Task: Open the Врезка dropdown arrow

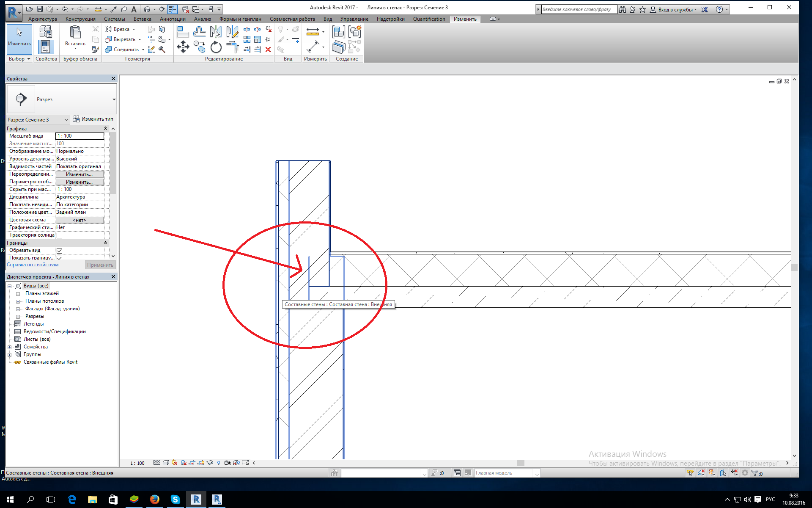Action: (134, 30)
